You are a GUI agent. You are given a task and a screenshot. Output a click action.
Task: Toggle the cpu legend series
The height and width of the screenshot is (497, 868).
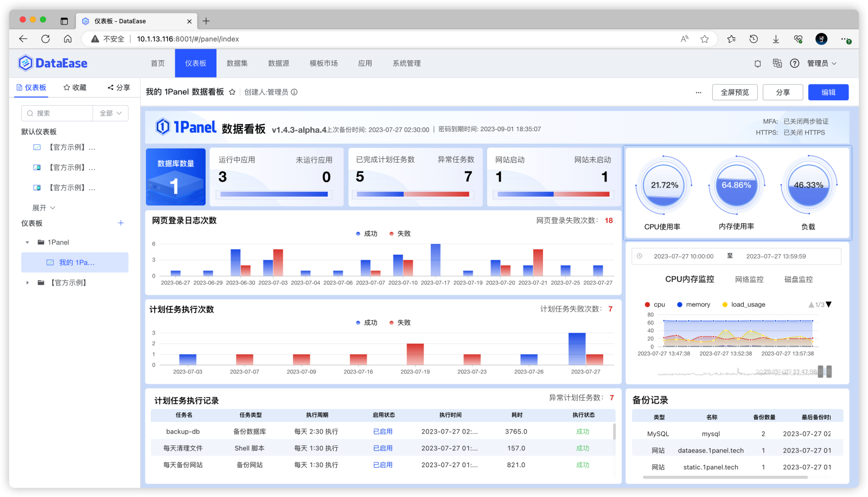[x=655, y=305]
